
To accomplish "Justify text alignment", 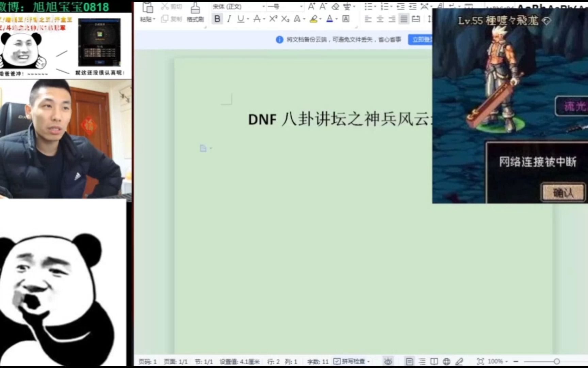I will [x=404, y=19].
